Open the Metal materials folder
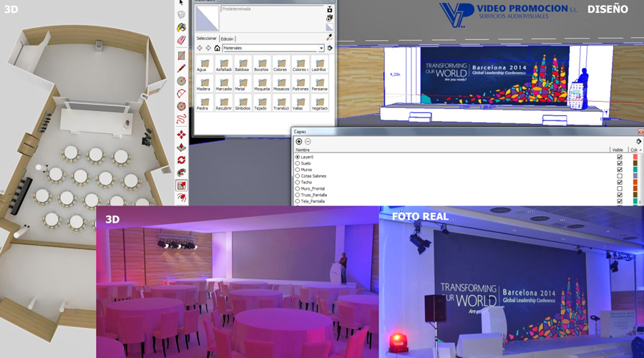Viewport: 644px width, 358px height. pyautogui.click(x=243, y=84)
